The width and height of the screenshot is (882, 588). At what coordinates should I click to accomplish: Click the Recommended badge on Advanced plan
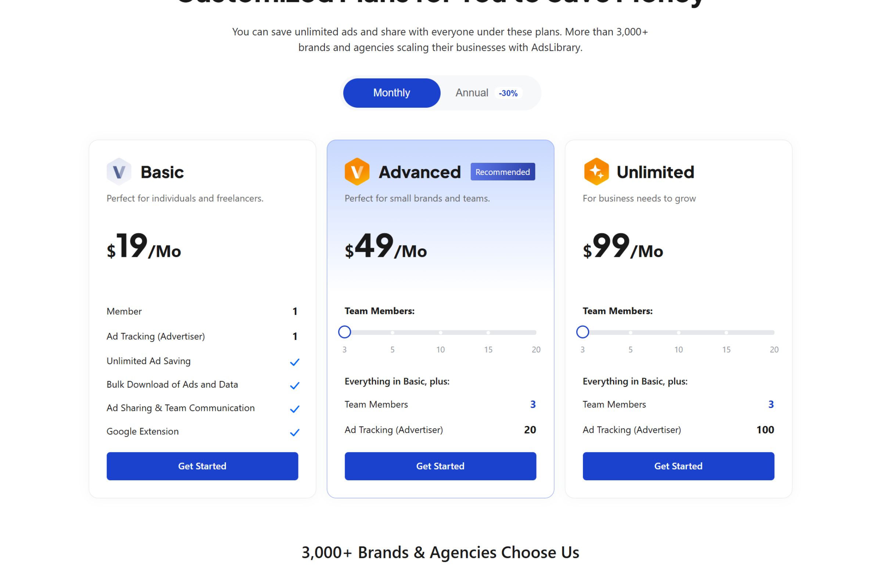502,172
